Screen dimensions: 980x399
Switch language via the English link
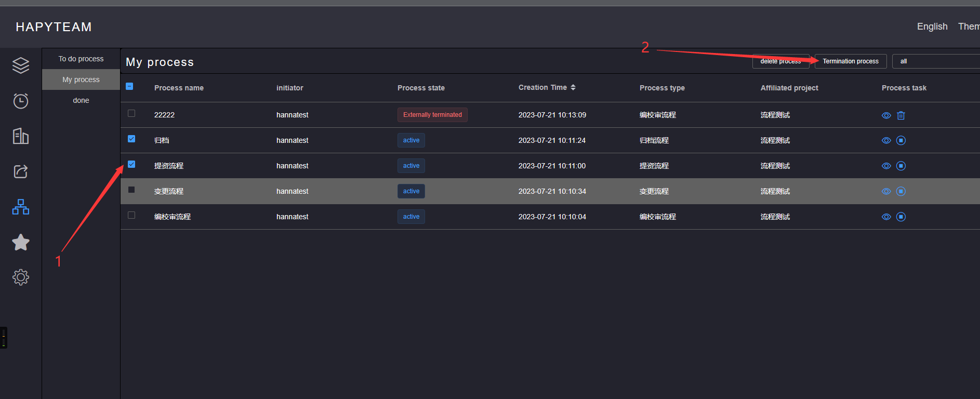[932, 26]
